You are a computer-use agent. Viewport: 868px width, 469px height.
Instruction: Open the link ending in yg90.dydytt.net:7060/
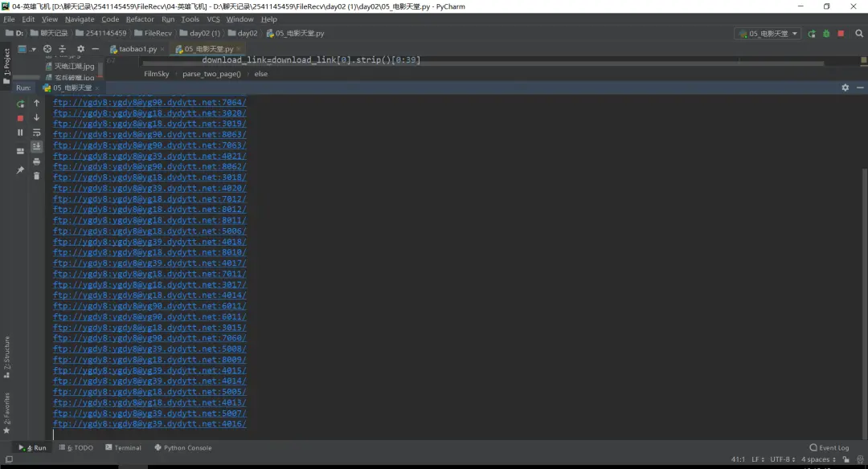coord(149,338)
